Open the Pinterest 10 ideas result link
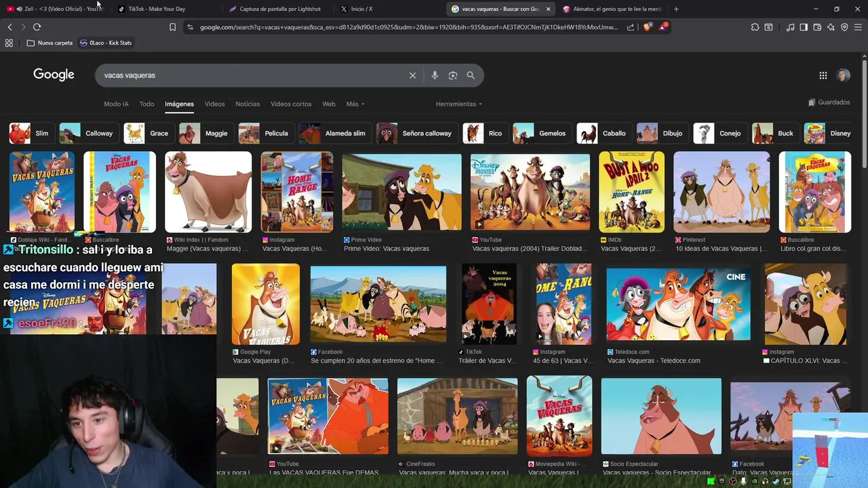868x488 pixels. 721,248
